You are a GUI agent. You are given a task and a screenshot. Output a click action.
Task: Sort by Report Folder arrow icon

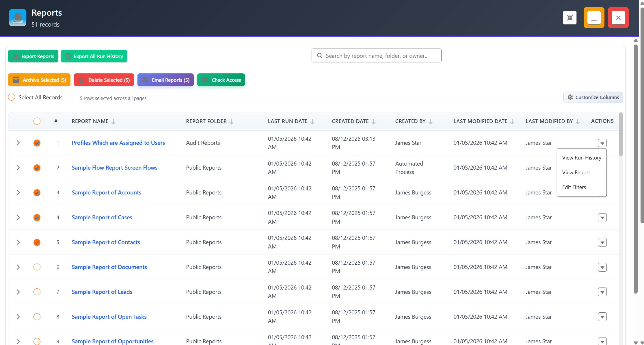[x=232, y=122]
